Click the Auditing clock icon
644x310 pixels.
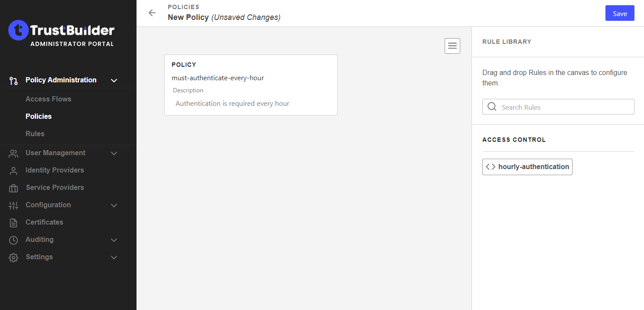pyautogui.click(x=13, y=240)
